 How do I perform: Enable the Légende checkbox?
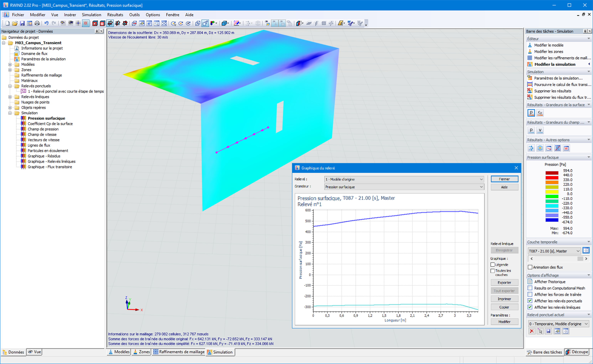tap(493, 265)
